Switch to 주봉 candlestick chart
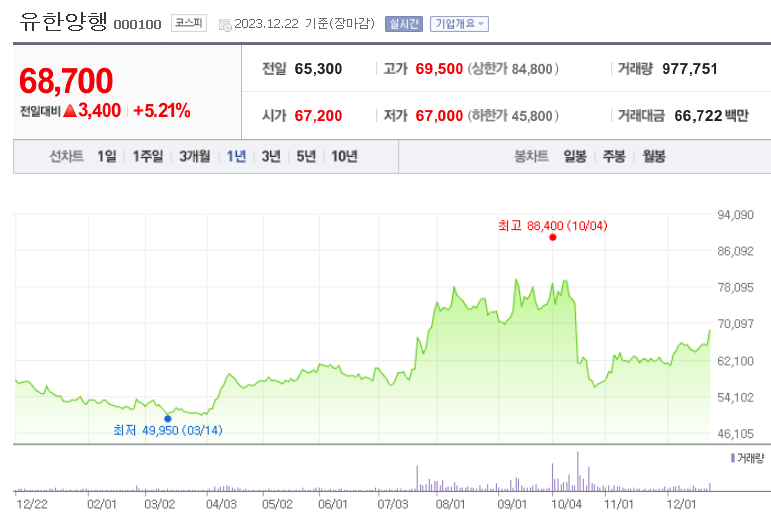 (614, 156)
